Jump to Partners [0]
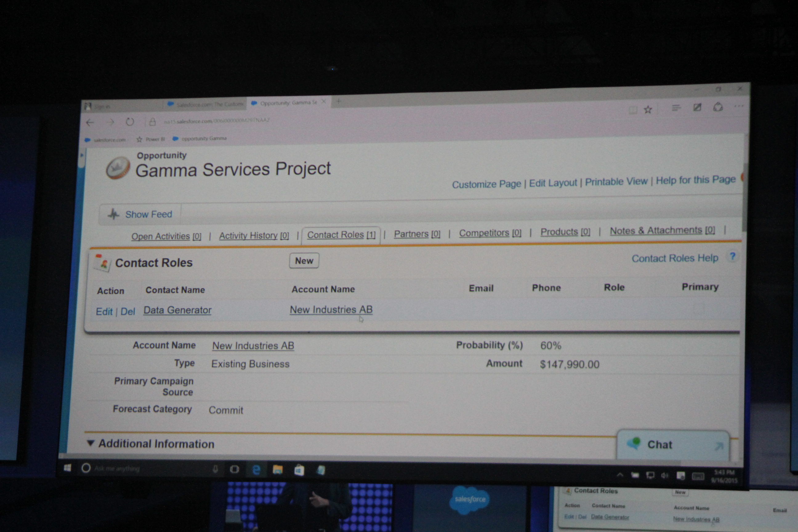 point(417,234)
